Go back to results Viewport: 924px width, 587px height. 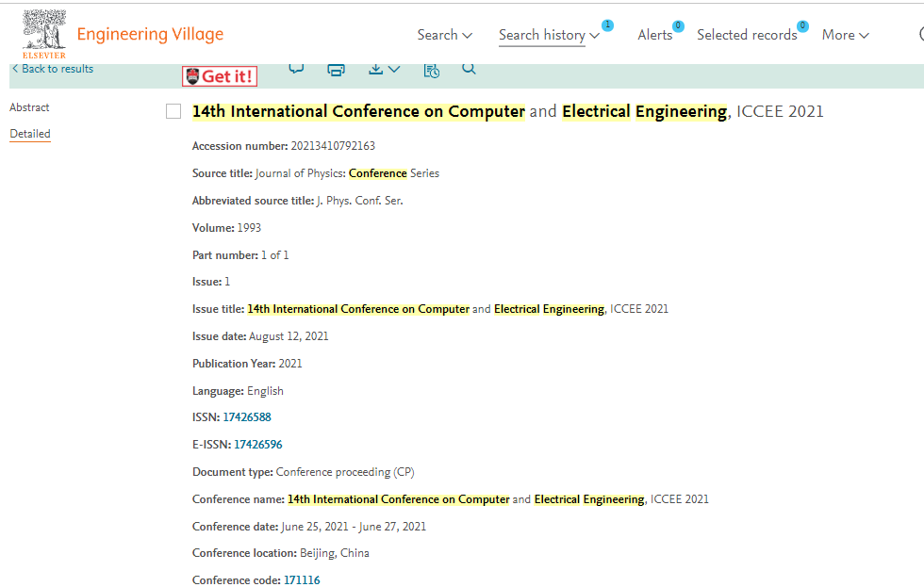tap(53, 69)
